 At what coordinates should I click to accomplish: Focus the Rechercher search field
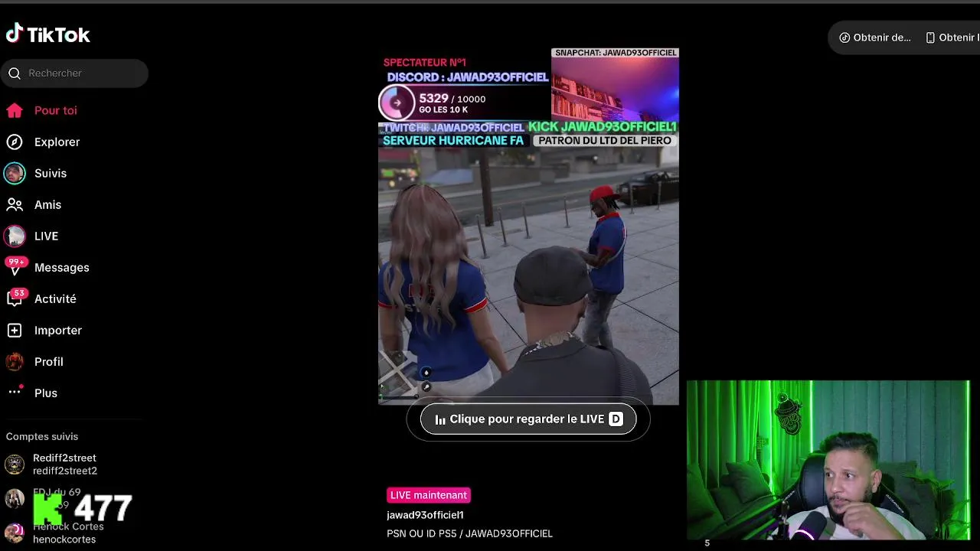(74, 73)
